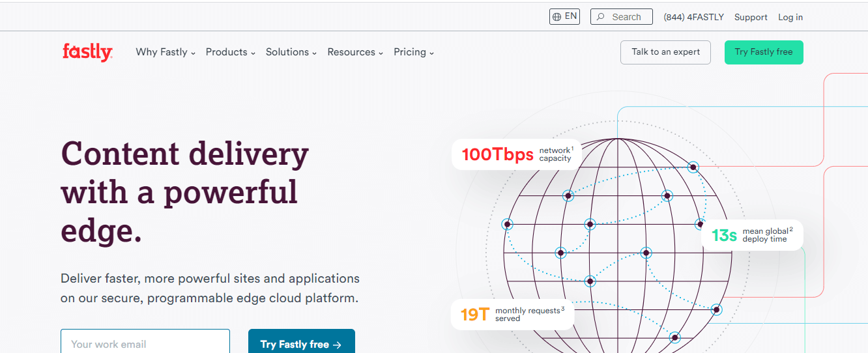Click the "Deliver faster, more powerful sites" paragraph
Image resolution: width=868 pixels, height=353 pixels.
tap(210, 288)
